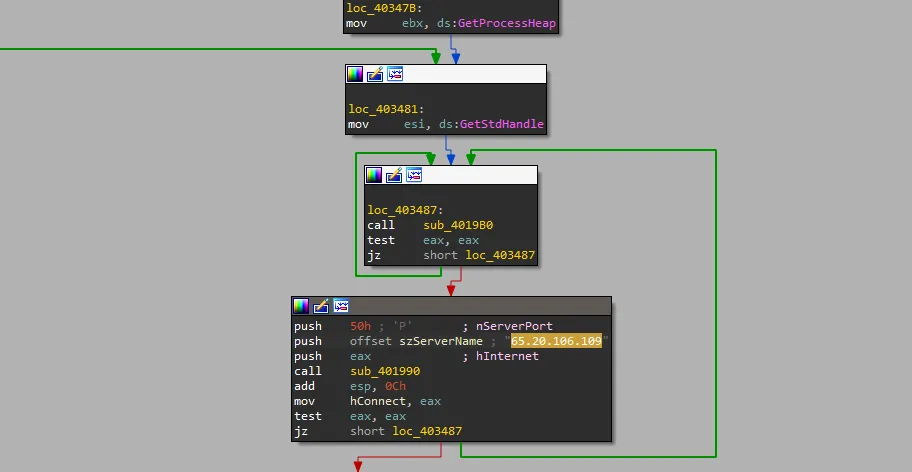Screen dimensions: 912x472
Task: Click the highlighted 65.20.106.109 string
Action: [556, 341]
